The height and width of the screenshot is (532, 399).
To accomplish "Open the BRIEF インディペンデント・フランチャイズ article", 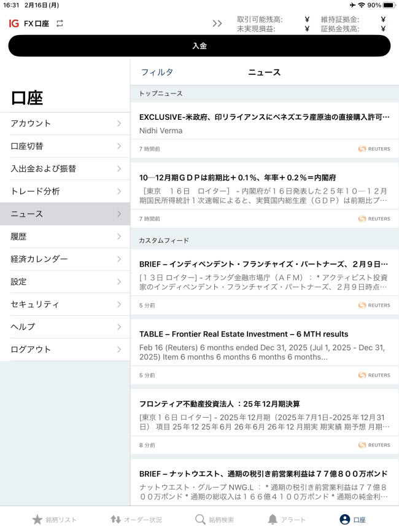I will click(265, 282).
